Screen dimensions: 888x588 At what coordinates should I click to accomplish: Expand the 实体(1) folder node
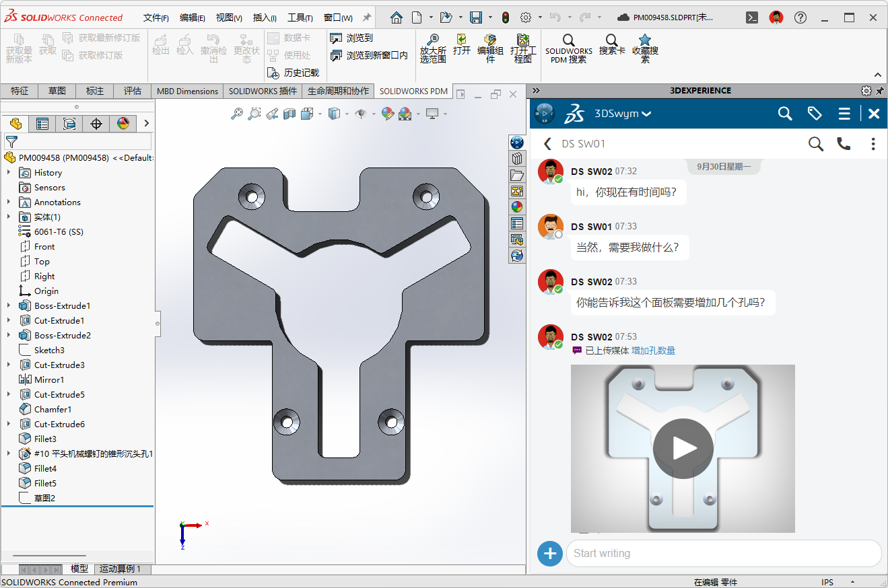(x=9, y=217)
